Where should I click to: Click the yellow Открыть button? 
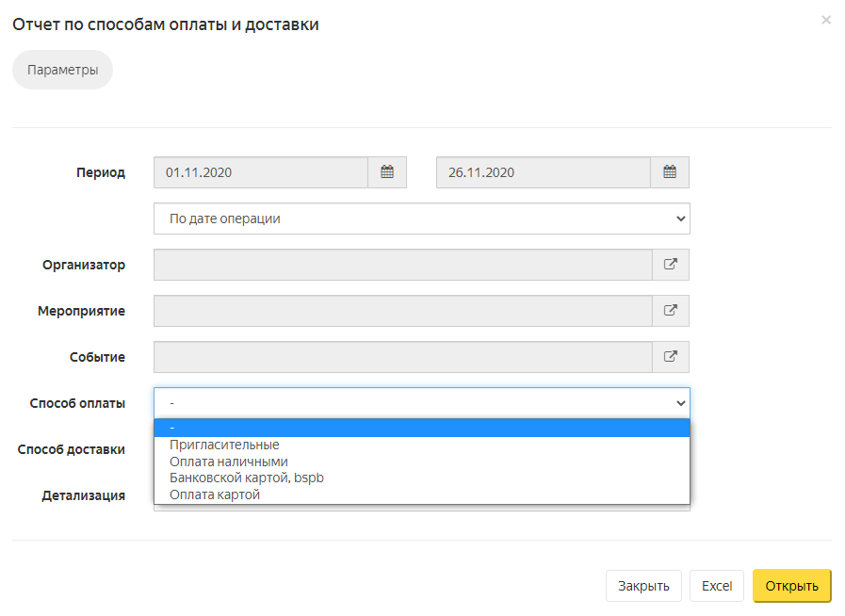[791, 586]
